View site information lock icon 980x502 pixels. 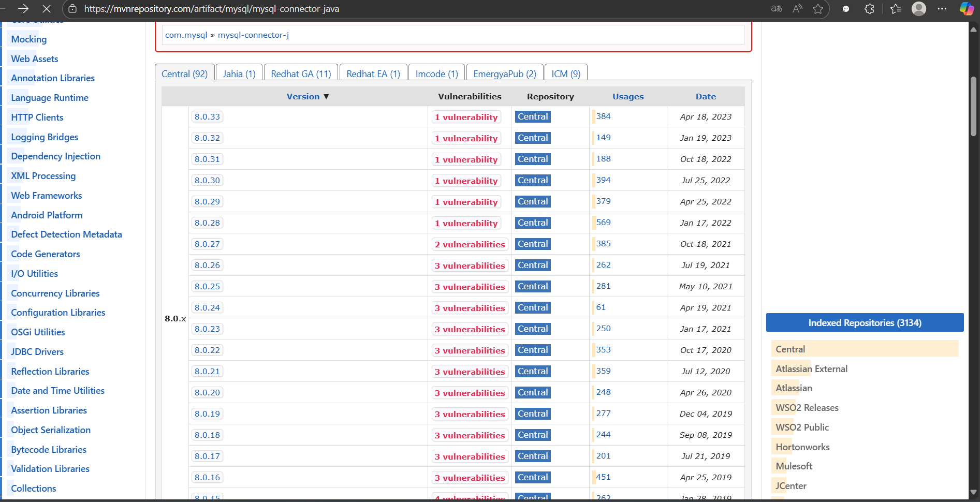coord(72,9)
